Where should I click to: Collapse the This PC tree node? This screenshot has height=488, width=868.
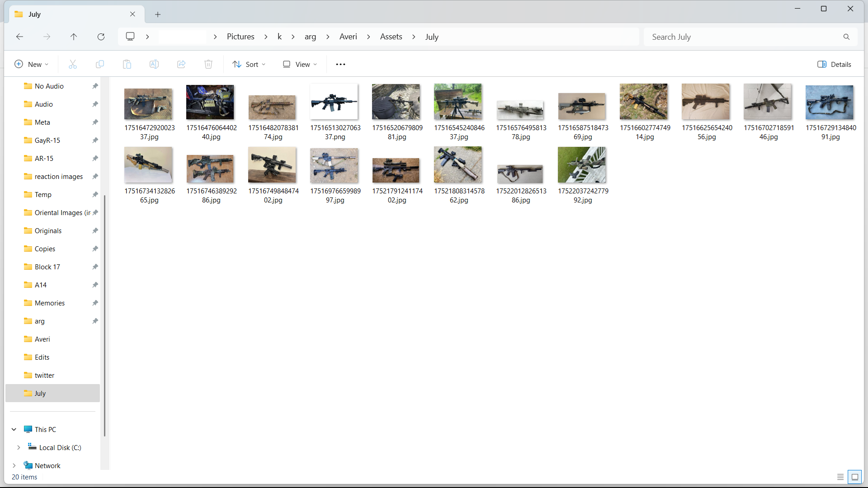tap(14, 429)
